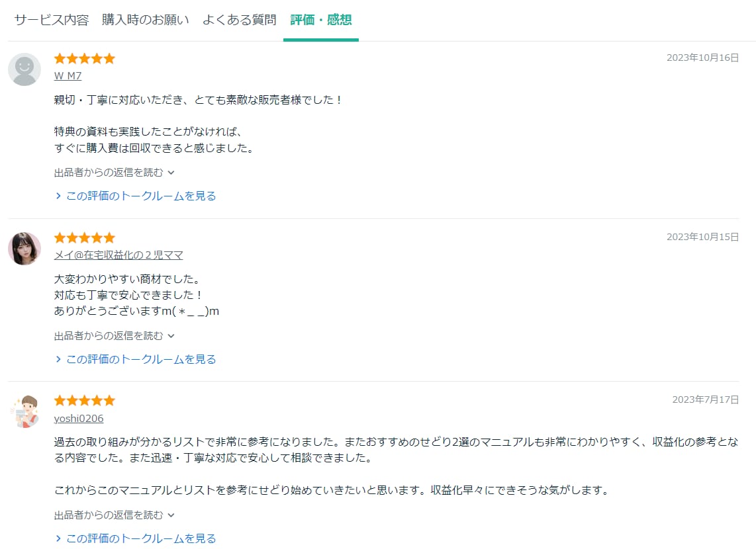756x549 pixels.
Task: Open the yoshi0206 username link
Action: point(79,419)
